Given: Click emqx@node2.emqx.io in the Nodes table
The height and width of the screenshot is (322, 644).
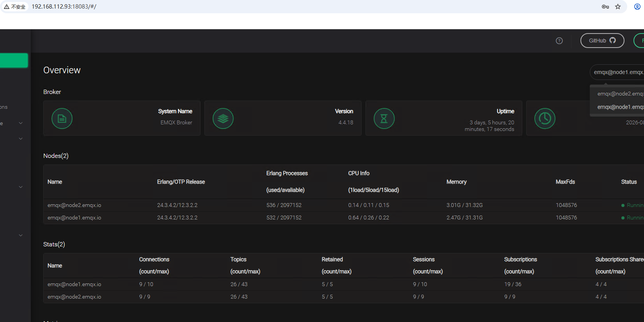Looking at the screenshot, I should tap(74, 205).
